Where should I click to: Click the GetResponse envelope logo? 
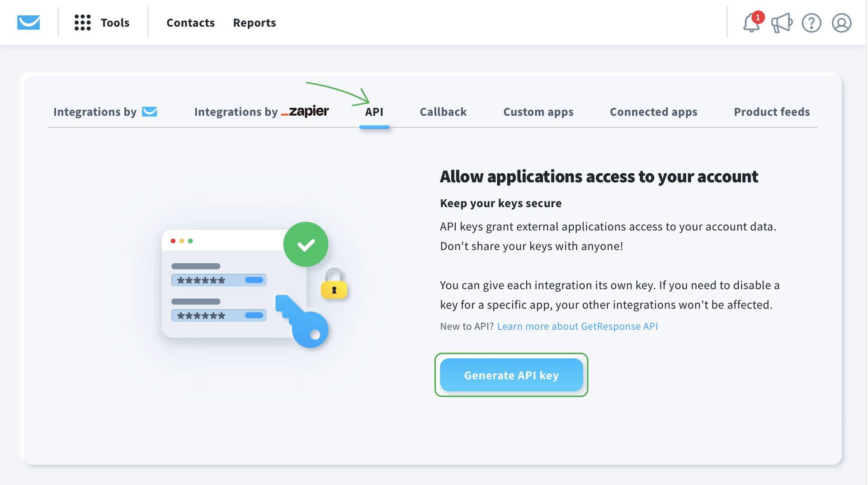[28, 22]
